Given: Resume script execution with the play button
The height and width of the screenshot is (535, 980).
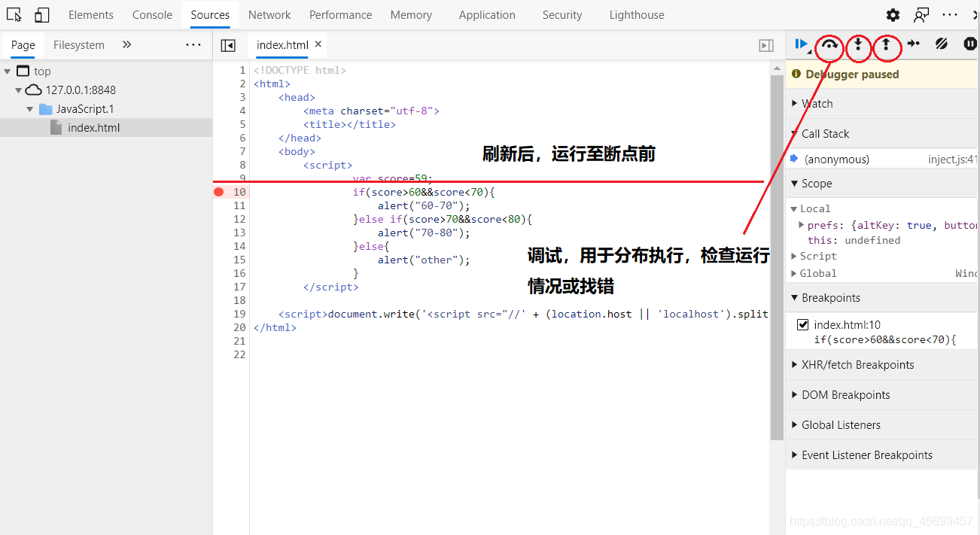Looking at the screenshot, I should [x=801, y=45].
